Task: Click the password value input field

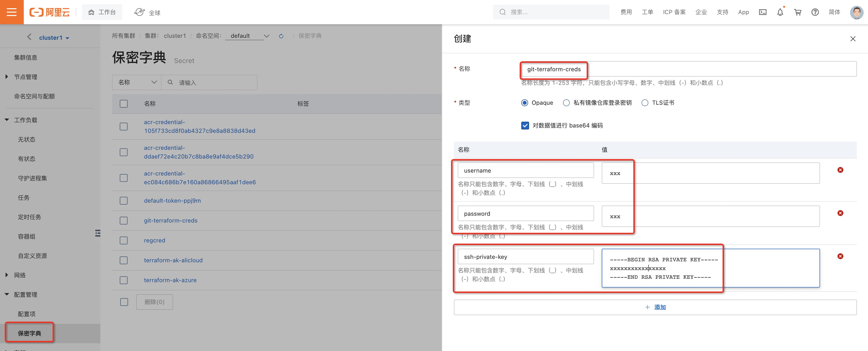Action: (x=710, y=216)
